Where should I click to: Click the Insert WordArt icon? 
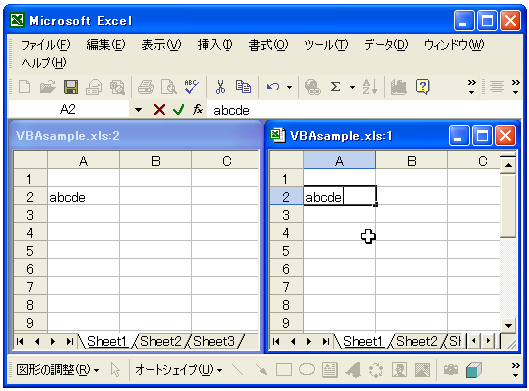coord(353,370)
